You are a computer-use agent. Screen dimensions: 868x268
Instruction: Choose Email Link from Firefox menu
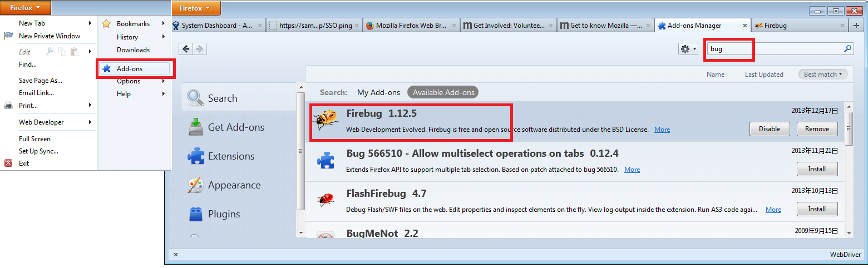tap(36, 93)
